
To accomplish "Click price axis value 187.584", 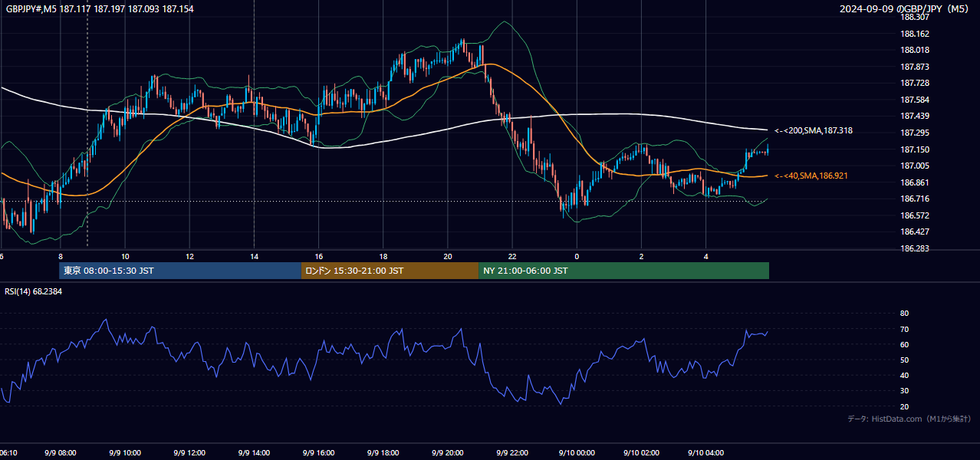I will click(915, 100).
